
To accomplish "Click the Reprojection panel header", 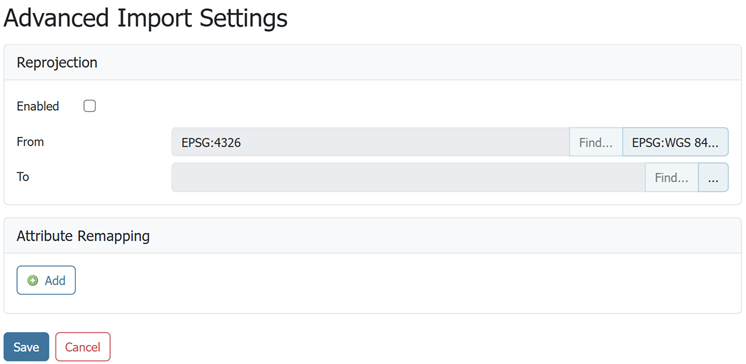I will click(373, 62).
